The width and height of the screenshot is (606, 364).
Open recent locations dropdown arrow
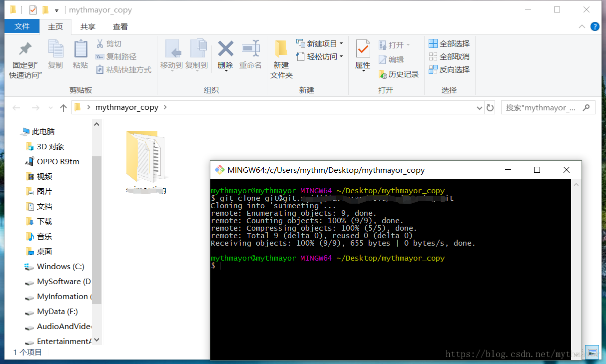coord(50,108)
